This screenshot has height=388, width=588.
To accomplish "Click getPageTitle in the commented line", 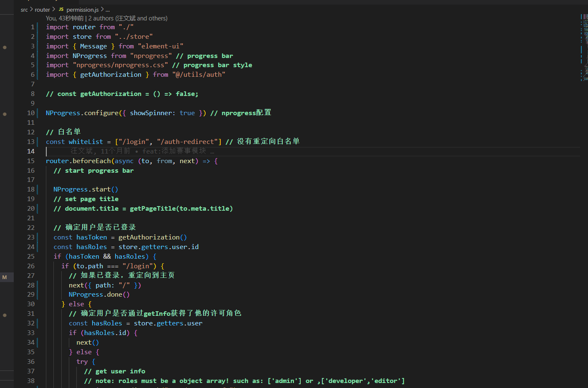I will pyautogui.click(x=153, y=209).
